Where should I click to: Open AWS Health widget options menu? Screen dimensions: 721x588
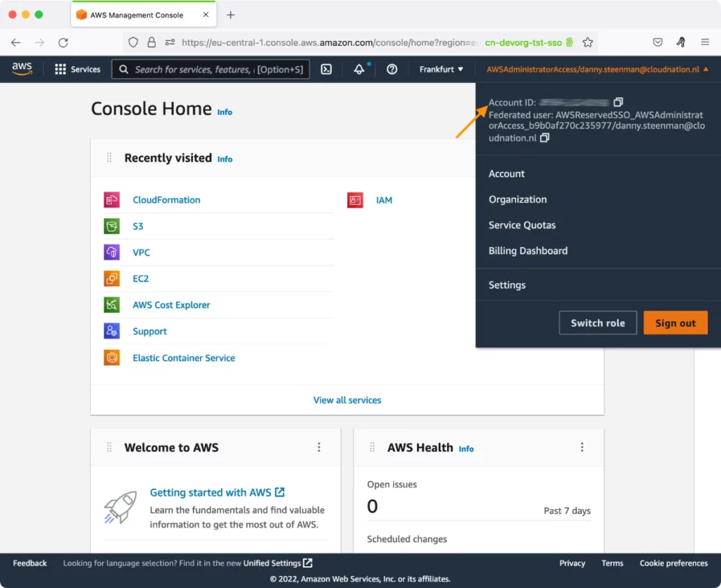[x=582, y=447]
